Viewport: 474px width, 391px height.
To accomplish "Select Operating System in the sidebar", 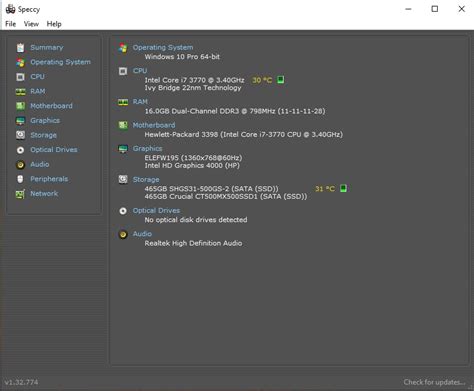I will 60,62.
